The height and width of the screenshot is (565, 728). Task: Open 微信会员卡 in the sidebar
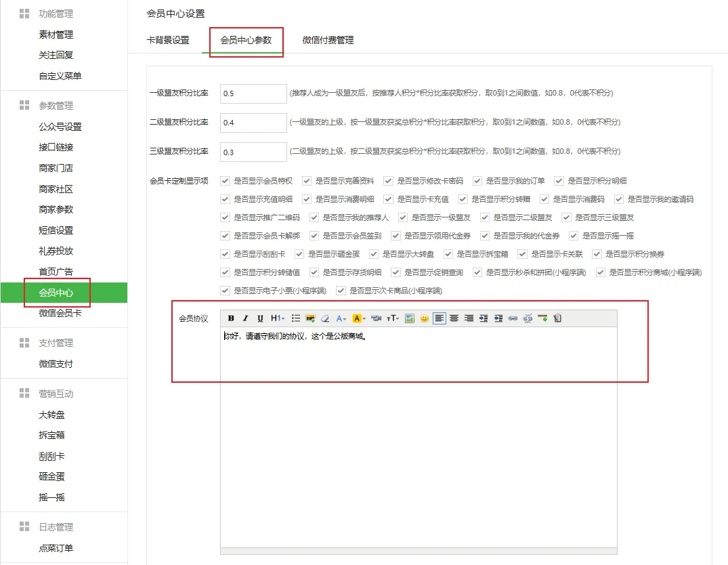tap(60, 314)
